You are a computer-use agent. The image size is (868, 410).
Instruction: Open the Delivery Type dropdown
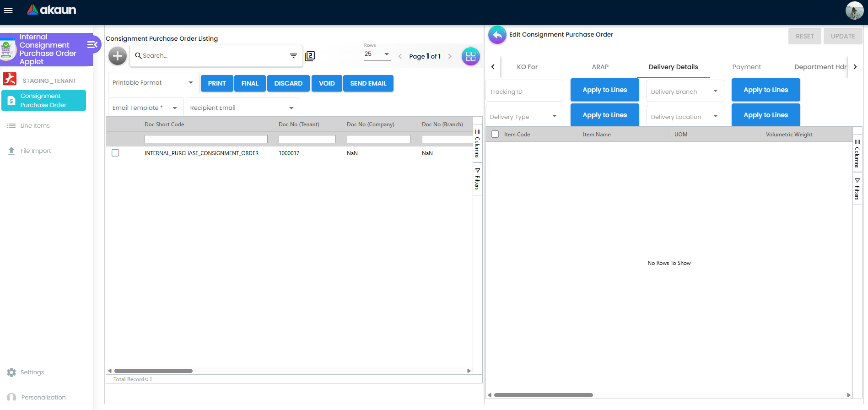pos(524,117)
